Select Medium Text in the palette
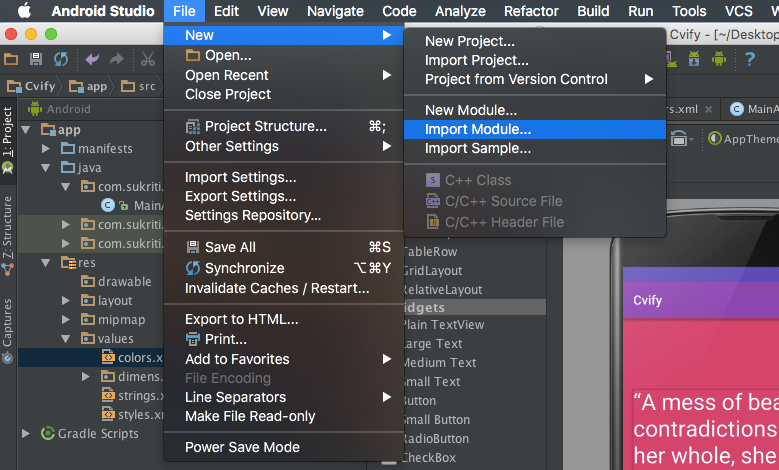The width and height of the screenshot is (779, 470). point(440,363)
